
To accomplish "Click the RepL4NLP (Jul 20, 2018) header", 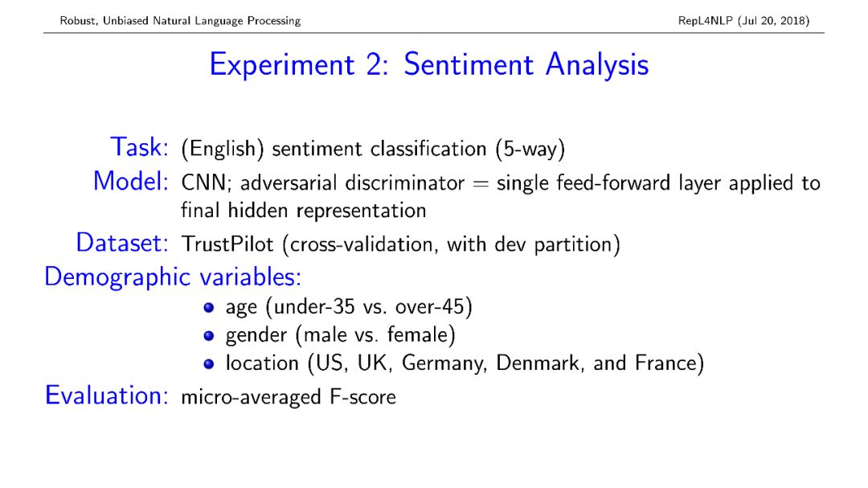I will point(743,21).
